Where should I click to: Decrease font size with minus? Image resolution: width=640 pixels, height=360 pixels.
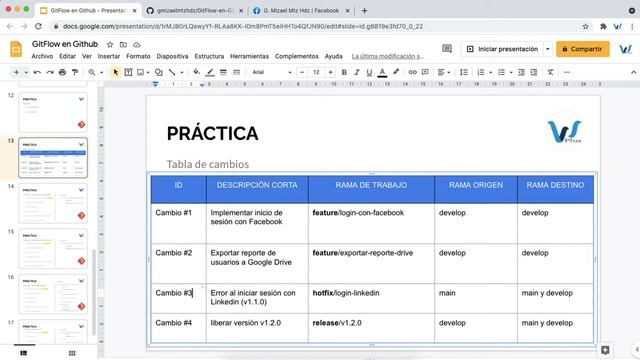pos(302,72)
